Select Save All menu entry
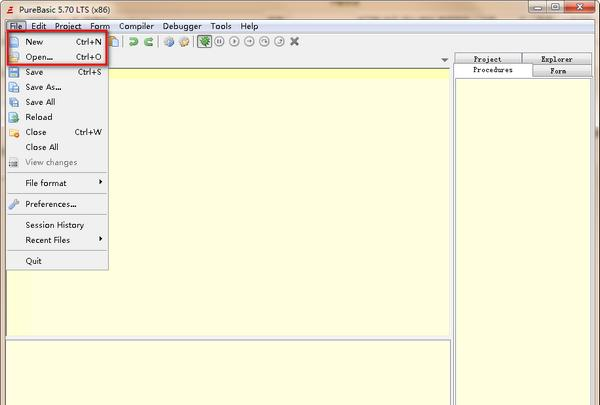Viewport: 600px width, 405px height. (x=57, y=102)
